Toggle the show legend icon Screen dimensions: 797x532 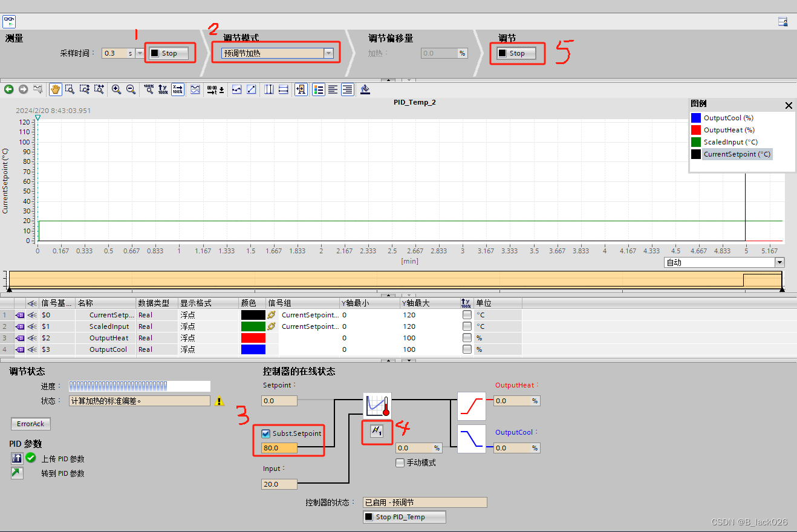click(319, 89)
